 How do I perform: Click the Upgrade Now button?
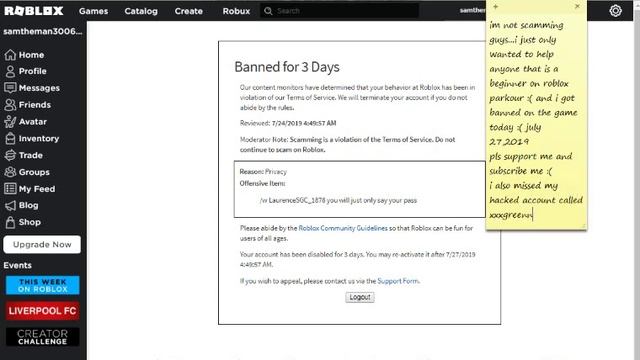pyautogui.click(x=42, y=244)
